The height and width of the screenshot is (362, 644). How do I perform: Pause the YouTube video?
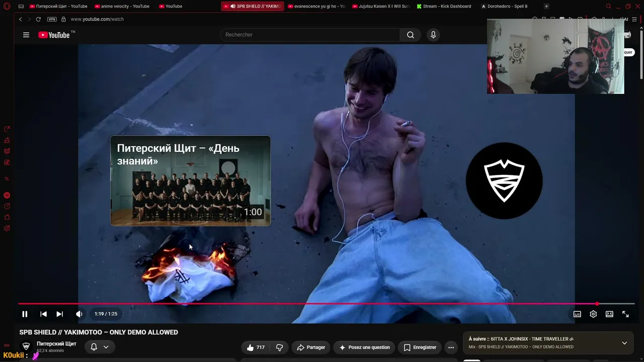coord(25,314)
